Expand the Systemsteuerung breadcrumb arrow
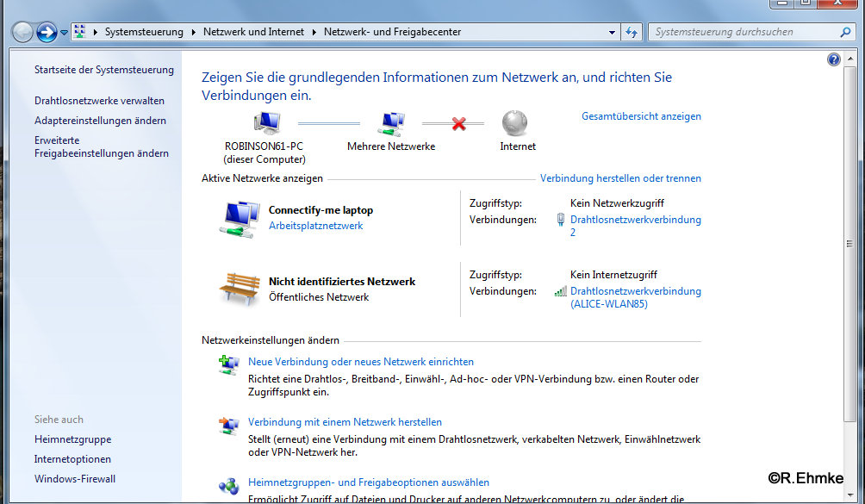This screenshot has height=504, width=865. [x=193, y=32]
